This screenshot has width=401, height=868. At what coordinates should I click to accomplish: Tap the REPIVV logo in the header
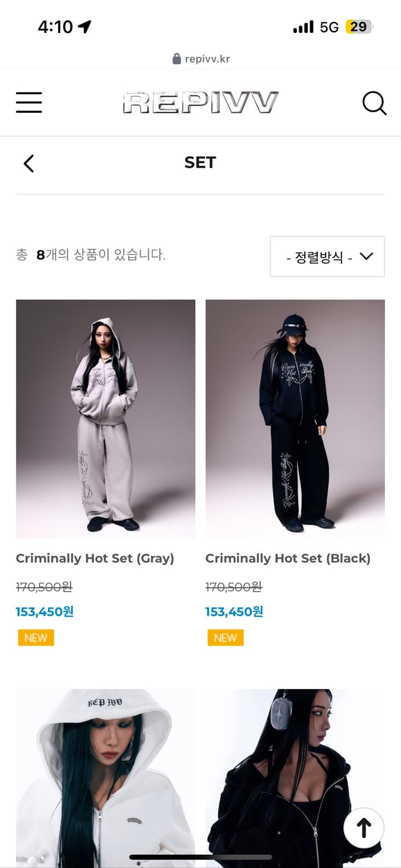(200, 102)
